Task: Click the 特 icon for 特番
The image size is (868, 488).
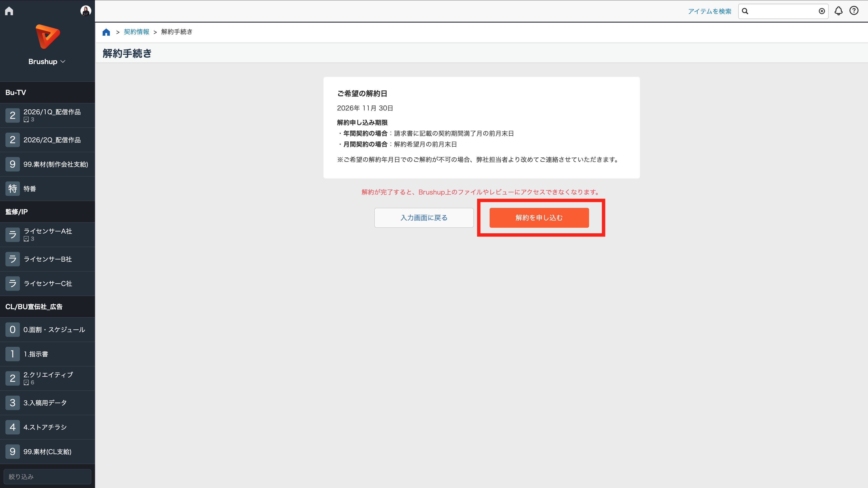Action: (12, 189)
